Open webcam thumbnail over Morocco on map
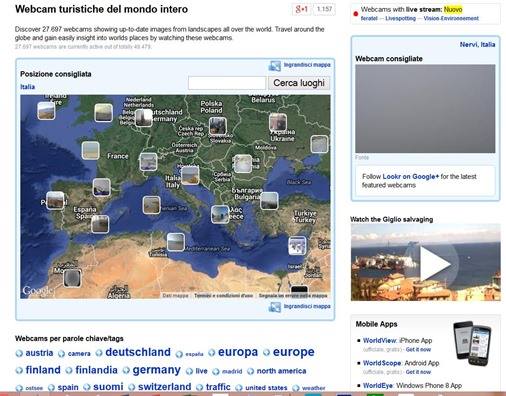This screenshot has height=396, width=506. coord(72,278)
